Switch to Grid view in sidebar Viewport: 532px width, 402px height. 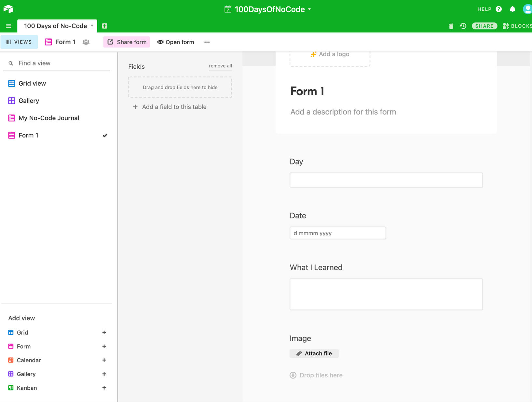click(x=32, y=83)
